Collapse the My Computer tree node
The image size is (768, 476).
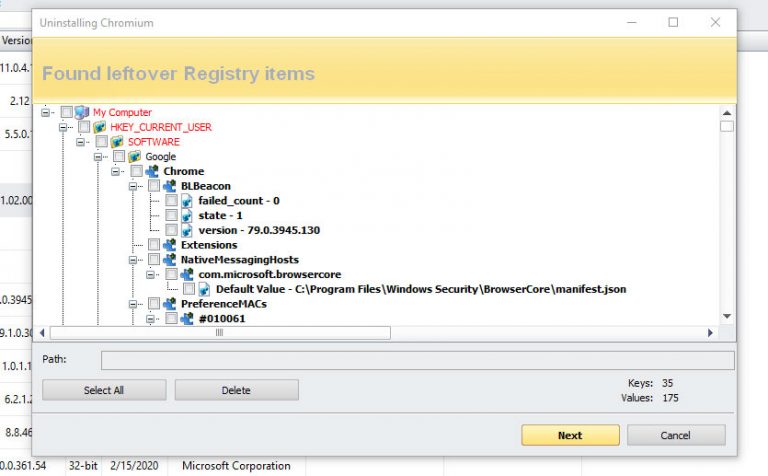[x=47, y=113]
